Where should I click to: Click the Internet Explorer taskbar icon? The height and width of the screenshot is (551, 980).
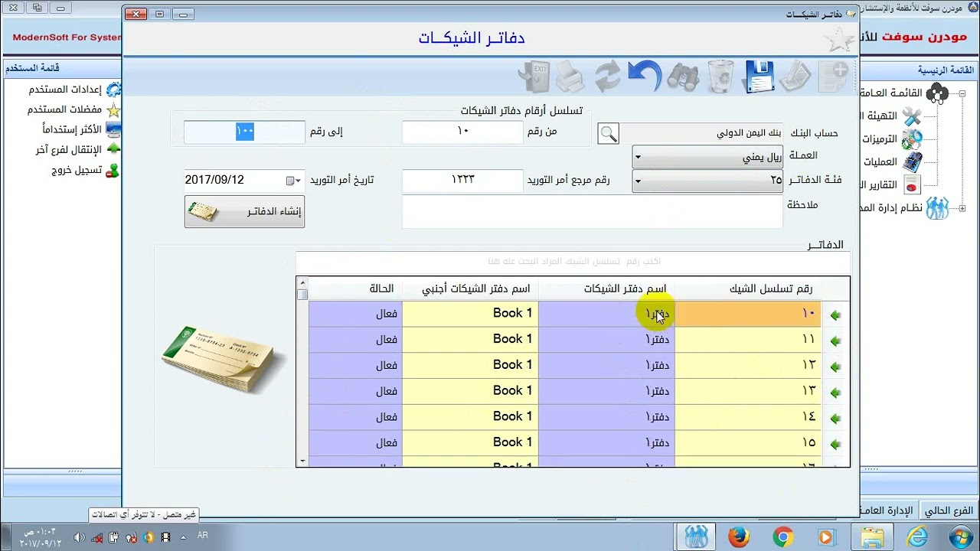[916, 537]
